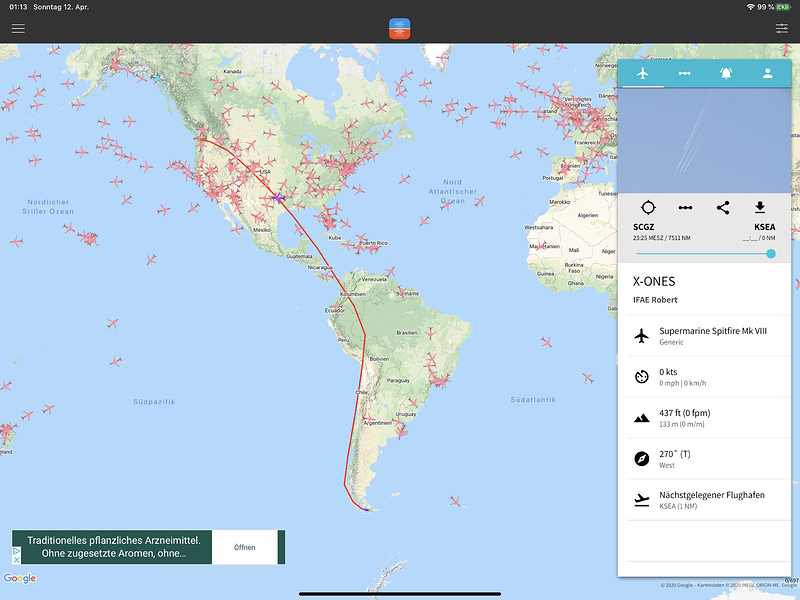This screenshot has width=800, height=600.
Task: Click the speedometer icon beside 0 kts
Action: pyautogui.click(x=641, y=377)
